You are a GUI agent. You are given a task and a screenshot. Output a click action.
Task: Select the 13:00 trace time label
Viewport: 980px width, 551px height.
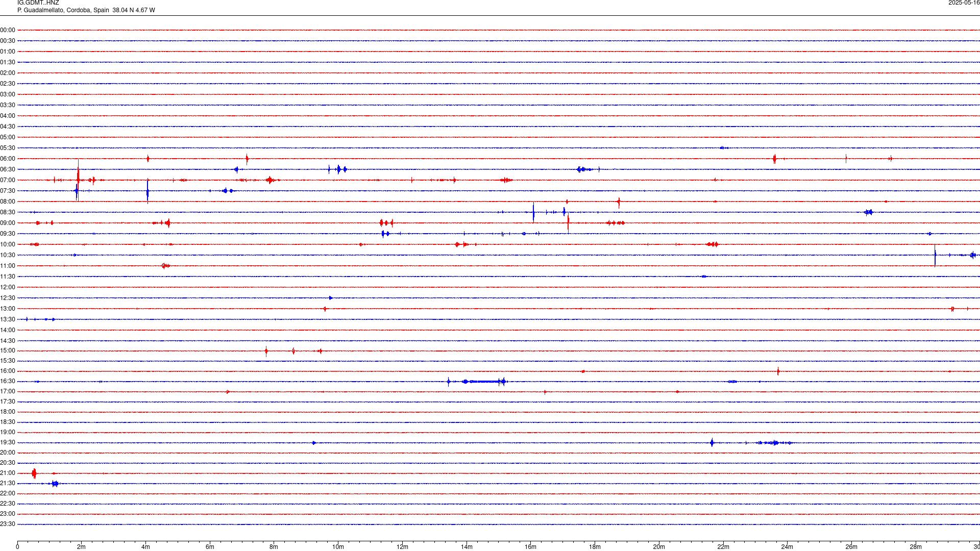[8, 309]
